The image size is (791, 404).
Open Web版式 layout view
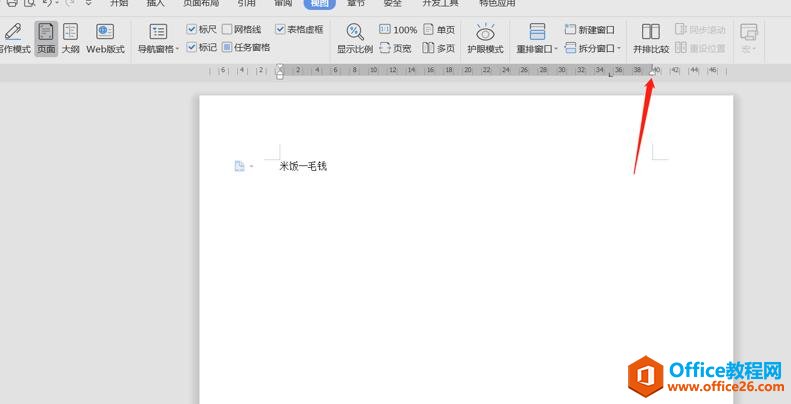tap(105, 38)
